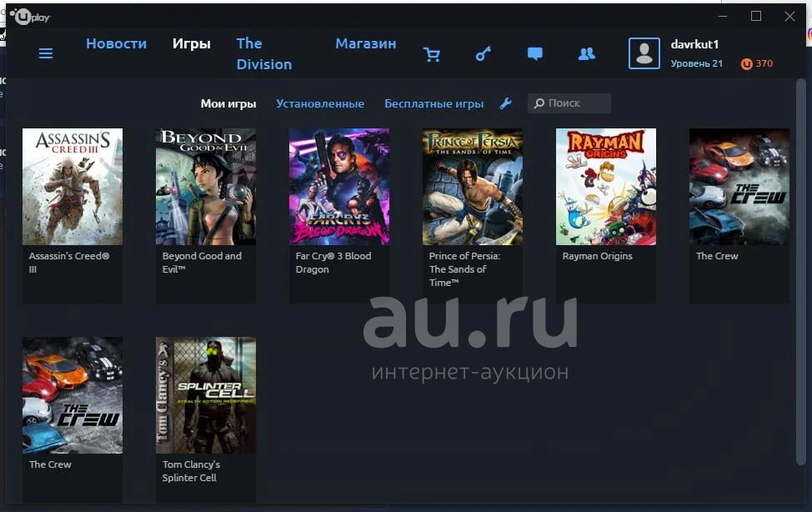Click the username davrkut1

pyautogui.click(x=694, y=44)
